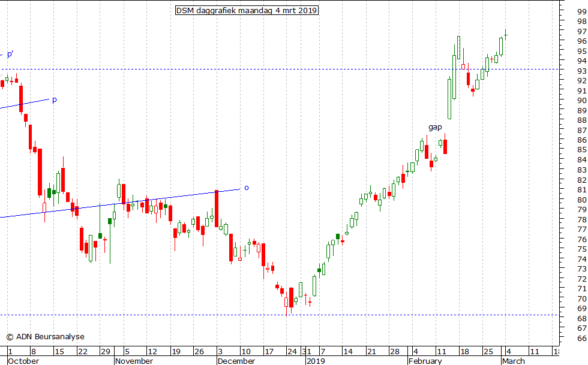Click the '7' date label in January
Screen dimensions: 588x365
pyautogui.click(x=323, y=351)
